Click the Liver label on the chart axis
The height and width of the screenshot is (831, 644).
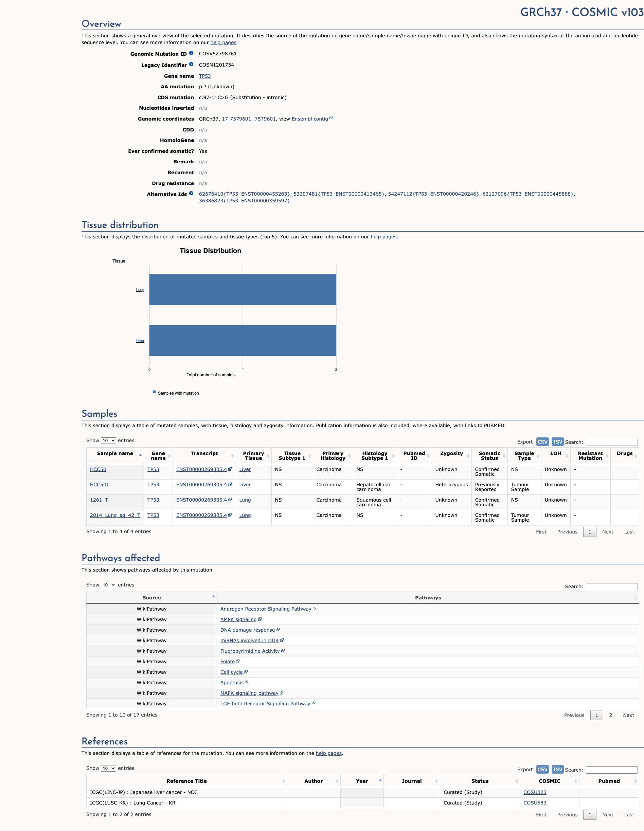coord(140,341)
